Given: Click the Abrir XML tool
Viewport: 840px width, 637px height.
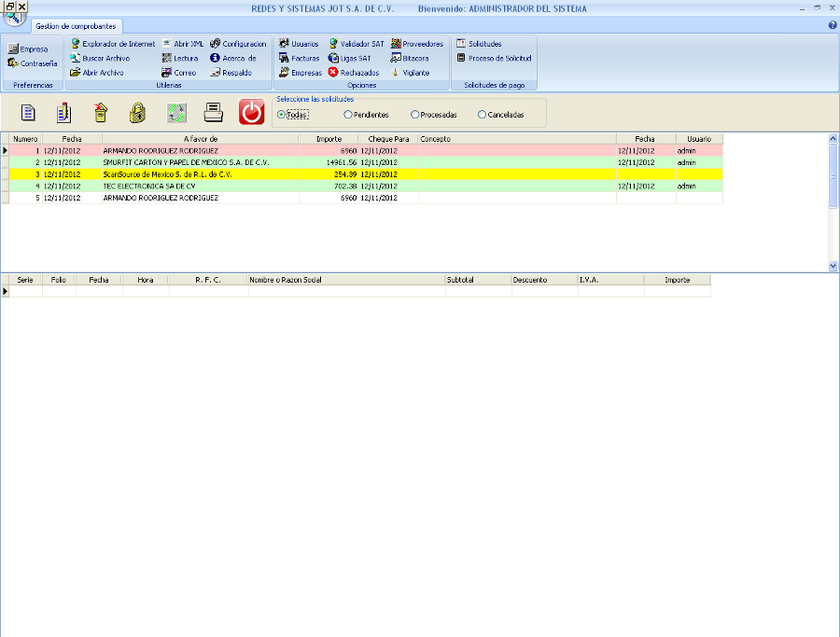Looking at the screenshot, I should (183, 44).
